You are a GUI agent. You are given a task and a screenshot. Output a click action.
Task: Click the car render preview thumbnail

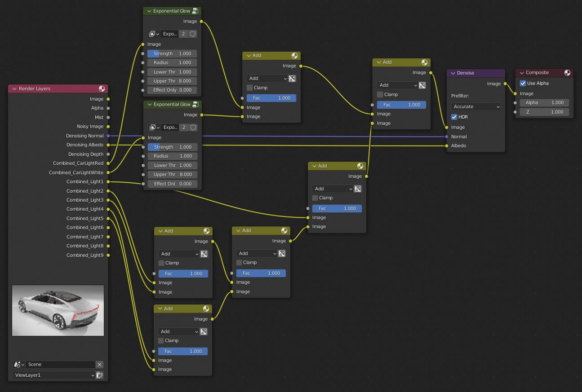[58, 310]
